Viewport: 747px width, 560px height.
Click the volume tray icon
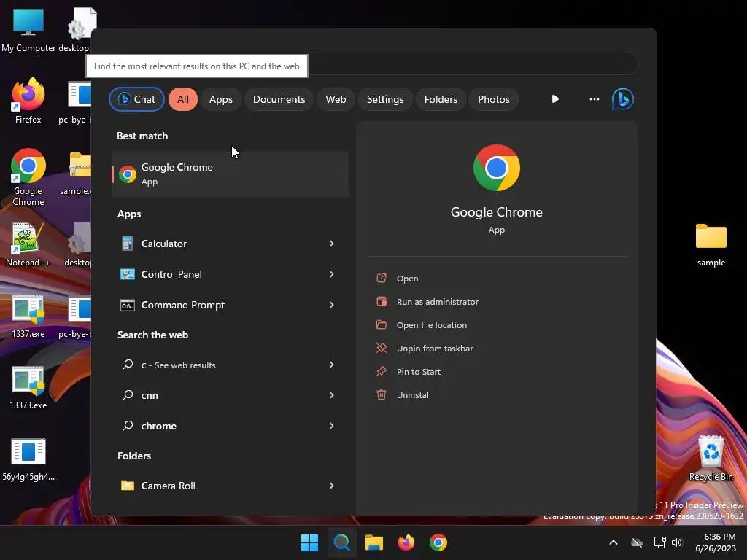coord(677,542)
